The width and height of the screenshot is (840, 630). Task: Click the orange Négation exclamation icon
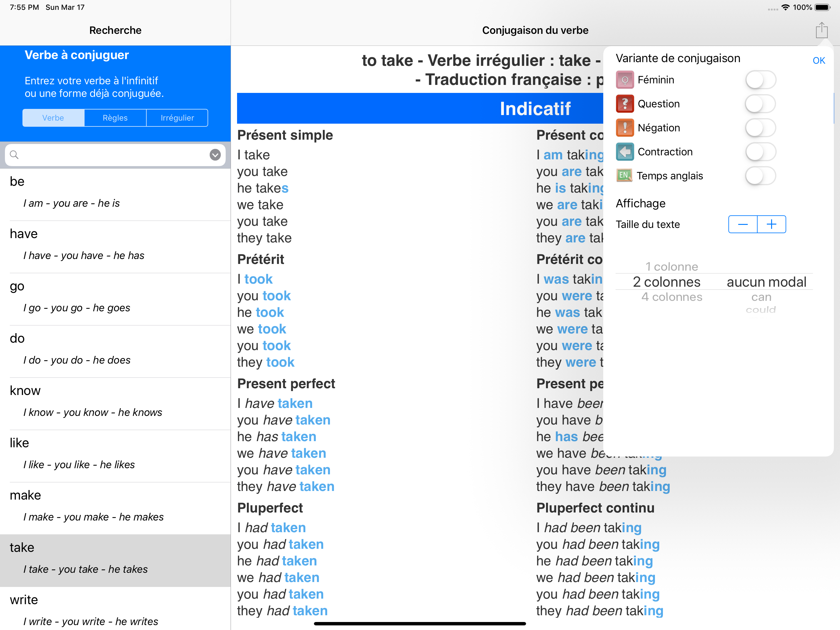625,128
